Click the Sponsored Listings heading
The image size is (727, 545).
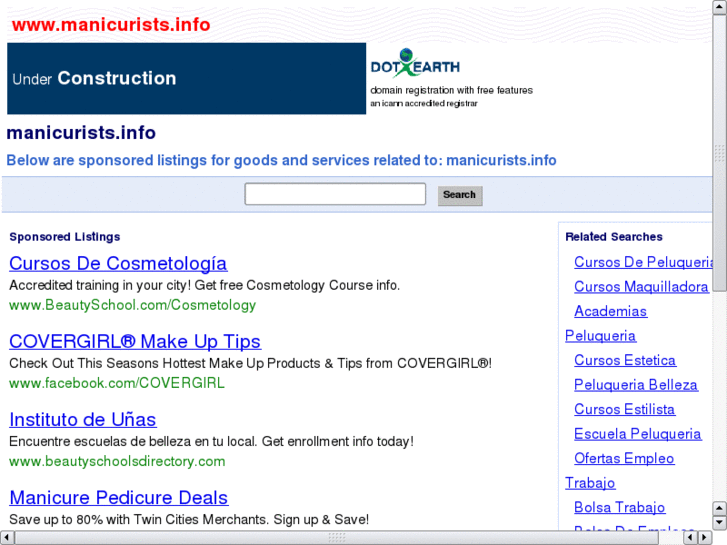click(x=65, y=237)
